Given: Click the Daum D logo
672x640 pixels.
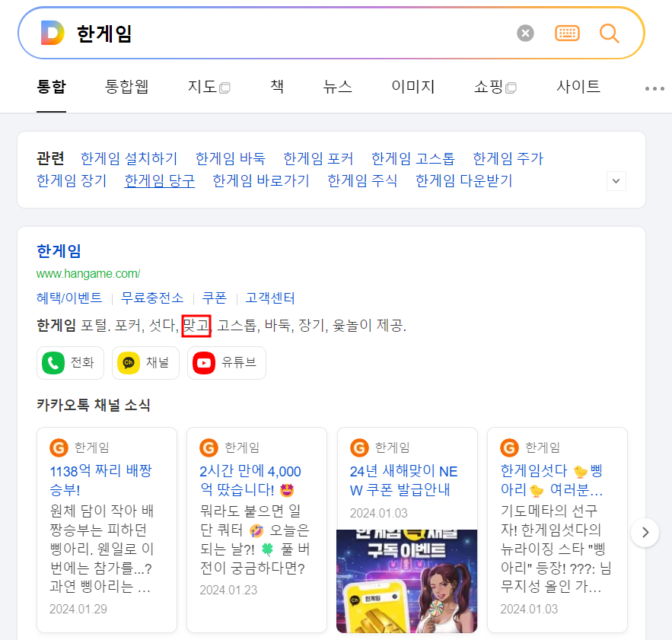Looking at the screenshot, I should pos(53,33).
